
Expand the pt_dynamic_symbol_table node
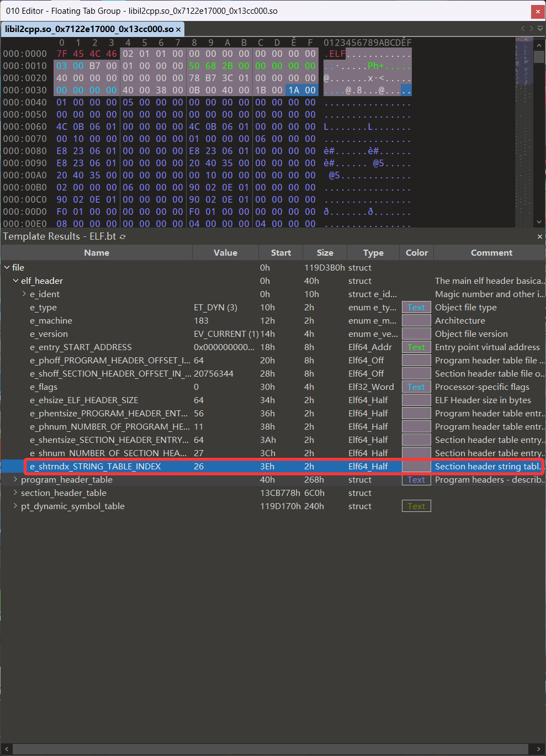click(x=15, y=506)
